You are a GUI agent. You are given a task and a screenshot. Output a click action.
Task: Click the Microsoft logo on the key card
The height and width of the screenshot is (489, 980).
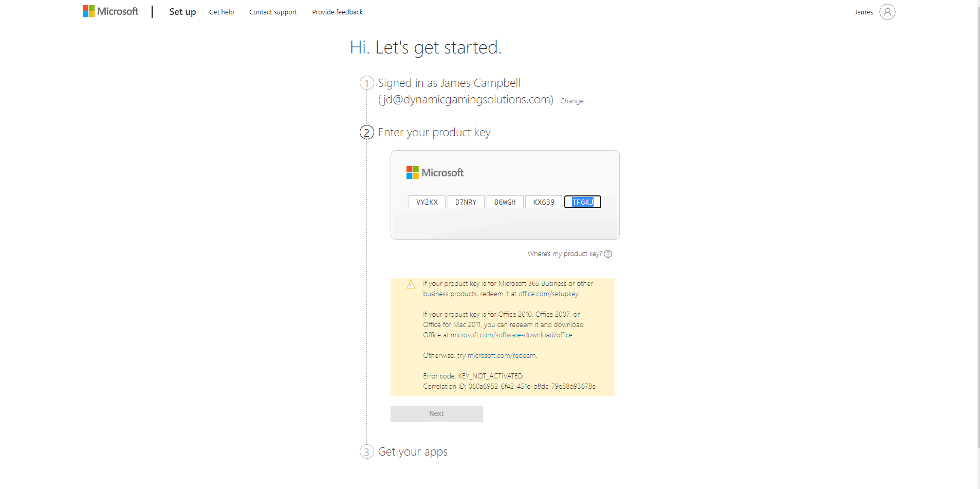[435, 173]
